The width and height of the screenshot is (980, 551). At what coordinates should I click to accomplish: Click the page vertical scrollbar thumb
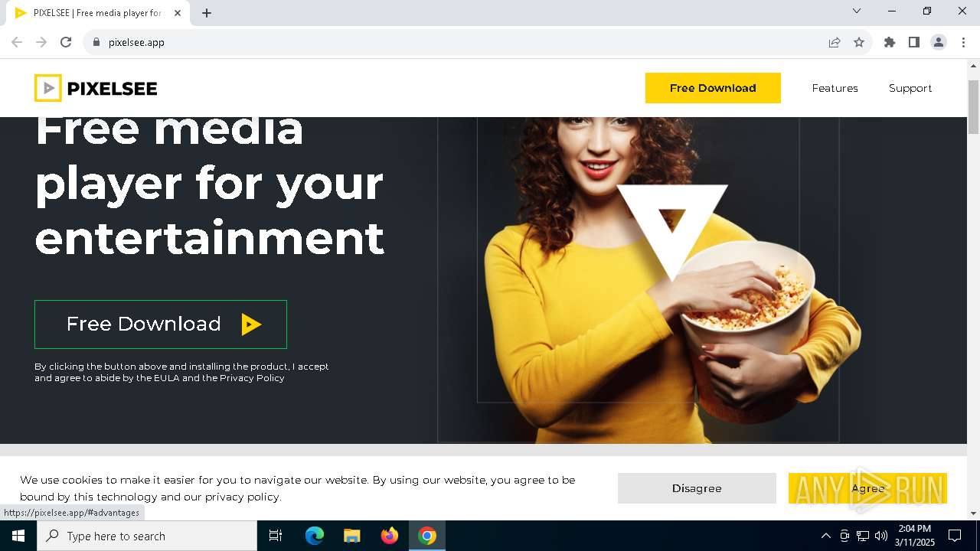click(974, 106)
